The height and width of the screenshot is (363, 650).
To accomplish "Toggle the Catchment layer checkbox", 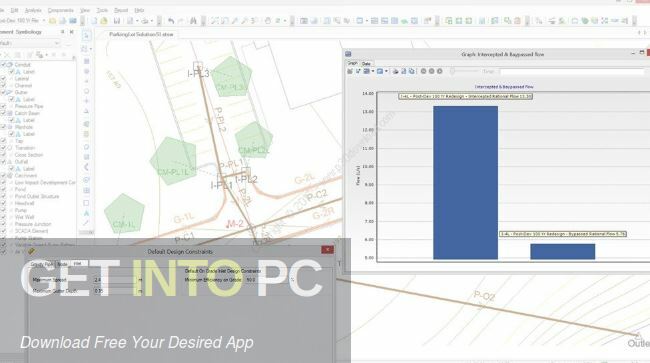I will click(x=3, y=176).
